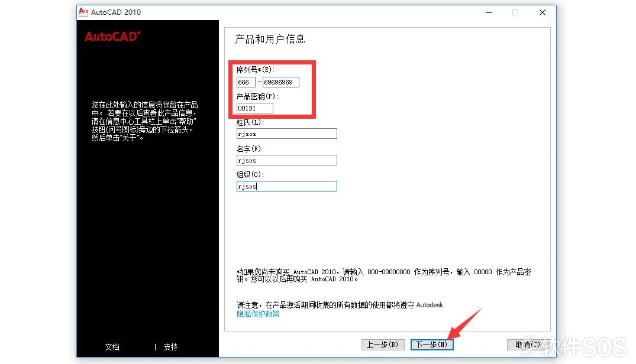Close the AutoCAD 2010 installer window

tap(543, 12)
